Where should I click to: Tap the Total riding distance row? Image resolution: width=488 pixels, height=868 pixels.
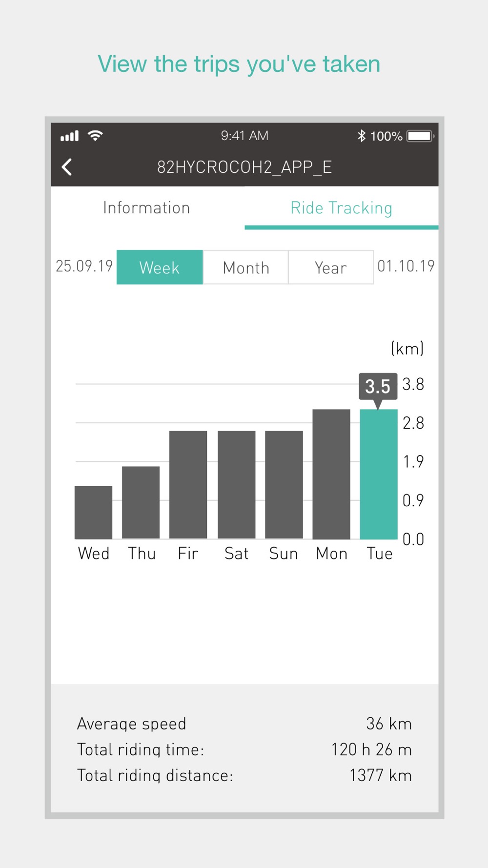pos(244,775)
